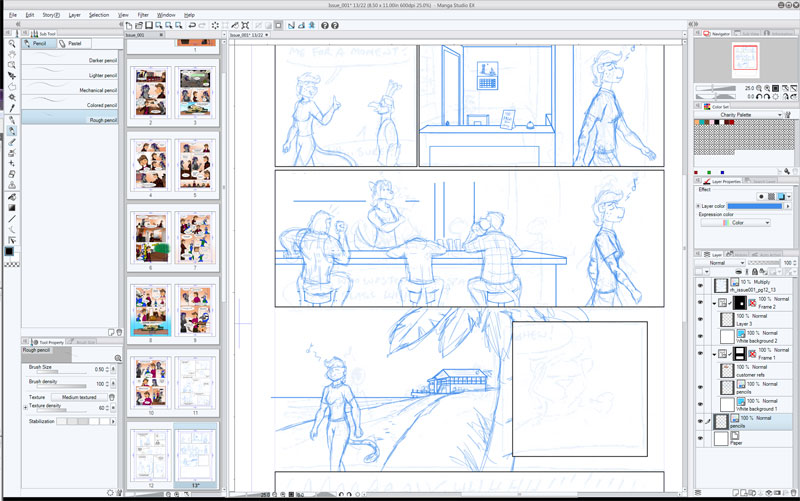Click the Save toolbar icon
The image size is (800, 501).
pyautogui.click(x=149, y=25)
